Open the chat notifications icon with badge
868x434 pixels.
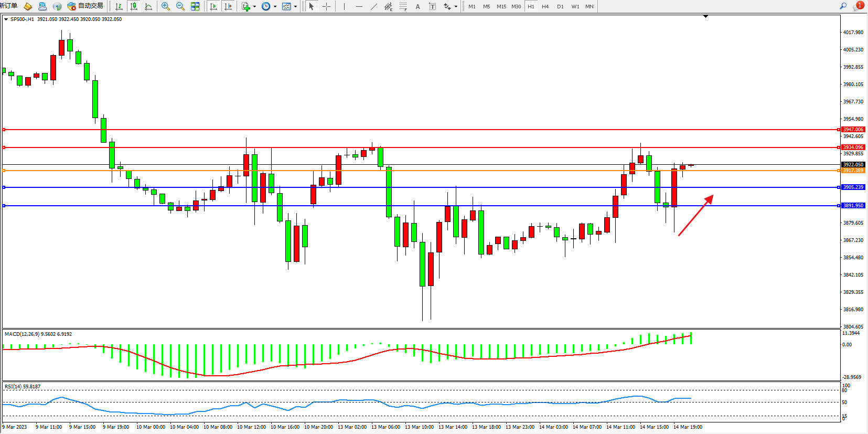click(858, 6)
